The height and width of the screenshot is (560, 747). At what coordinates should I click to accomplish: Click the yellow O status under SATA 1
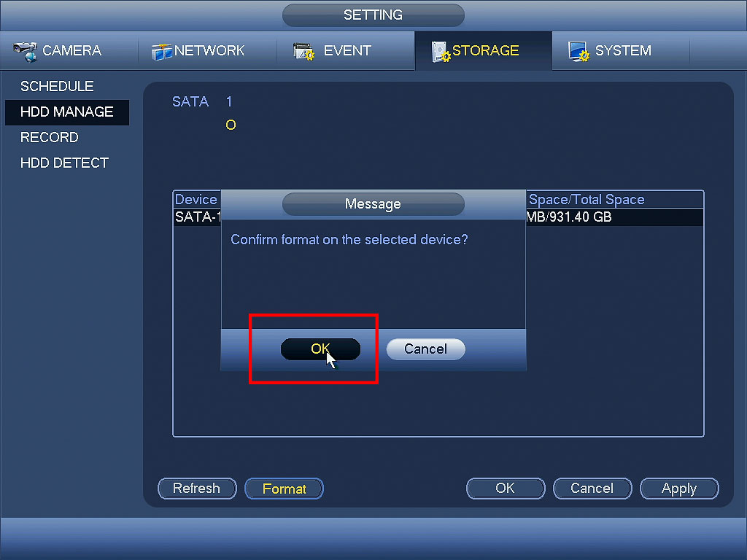(231, 125)
